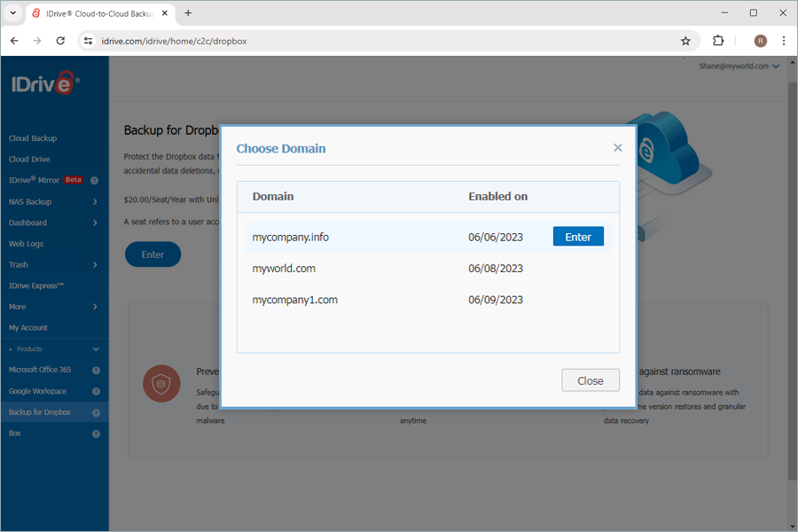Click help icon beside Google Workspace
The width and height of the screenshot is (798, 532).
tap(96, 392)
